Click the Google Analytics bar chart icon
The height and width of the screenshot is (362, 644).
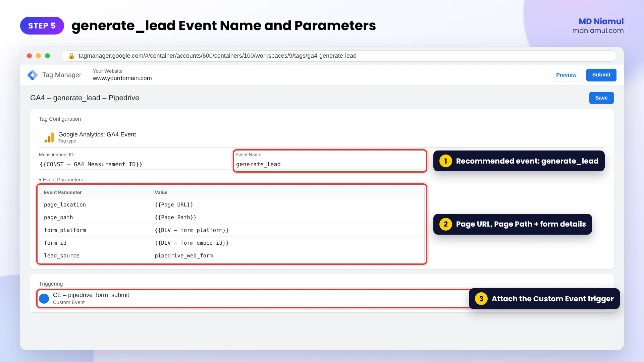coord(49,137)
